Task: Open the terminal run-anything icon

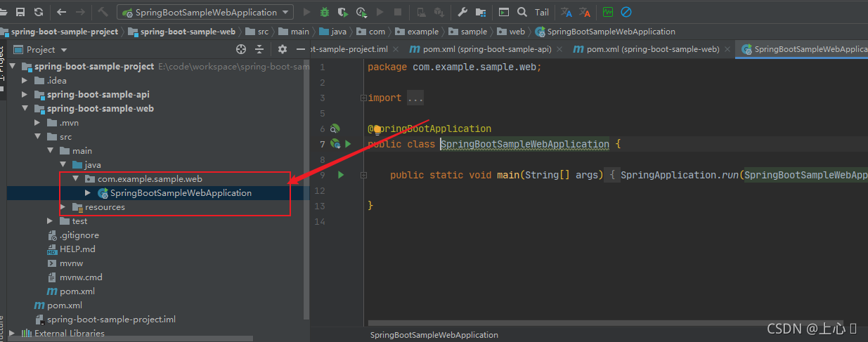Action: point(504,12)
